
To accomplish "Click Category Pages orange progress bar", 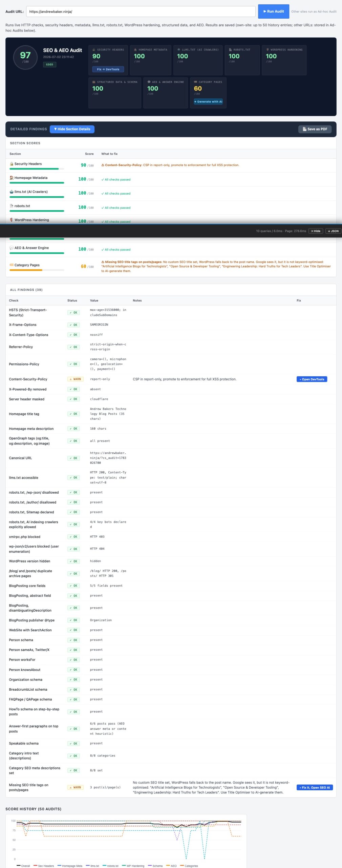I will [26, 270].
